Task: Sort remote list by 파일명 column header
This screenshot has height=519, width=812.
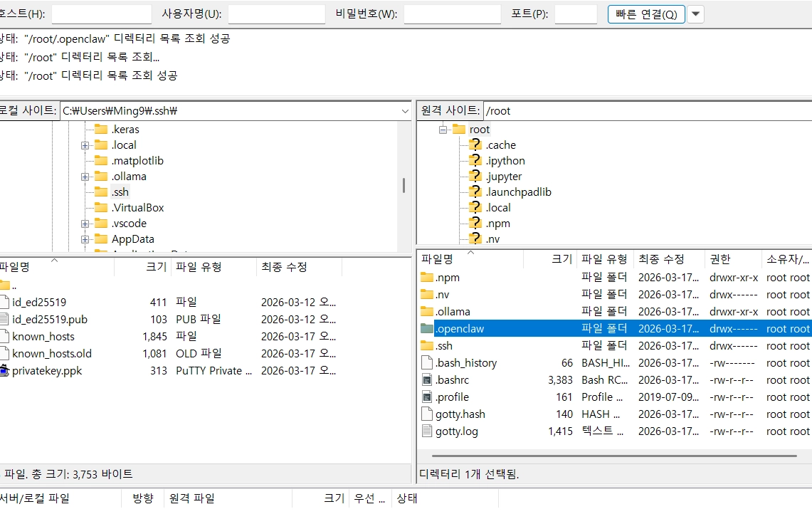Action: tap(470, 259)
